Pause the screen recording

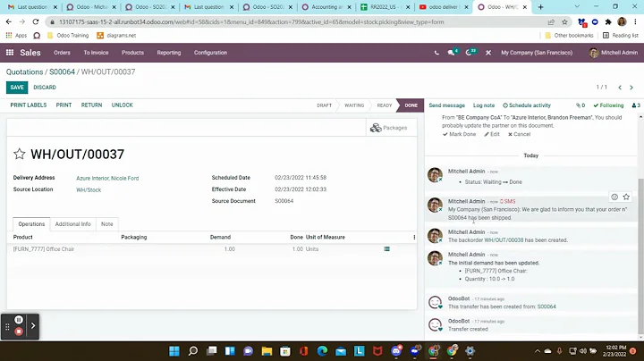[x=19, y=320]
